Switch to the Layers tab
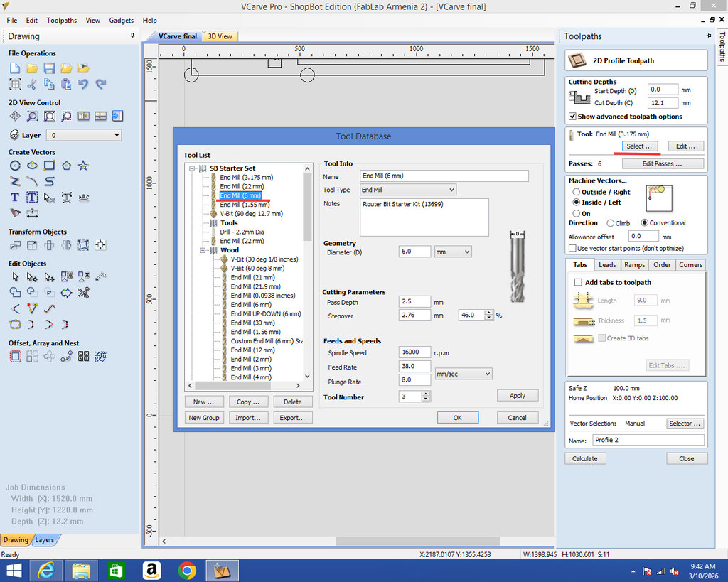This screenshot has height=582, width=728. pyautogui.click(x=45, y=540)
